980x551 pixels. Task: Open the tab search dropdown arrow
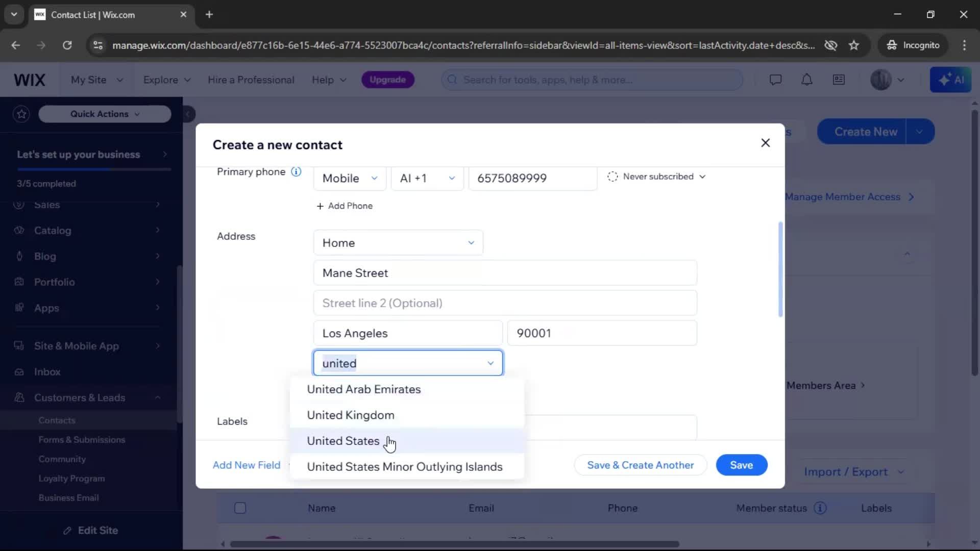click(x=14, y=15)
